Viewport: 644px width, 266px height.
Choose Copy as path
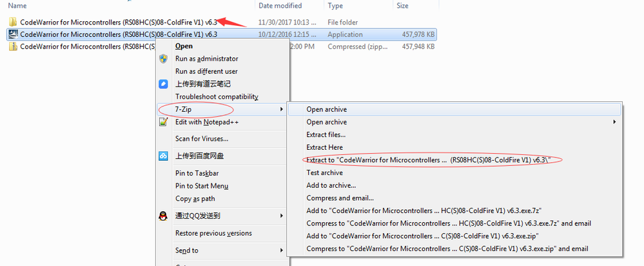(195, 199)
